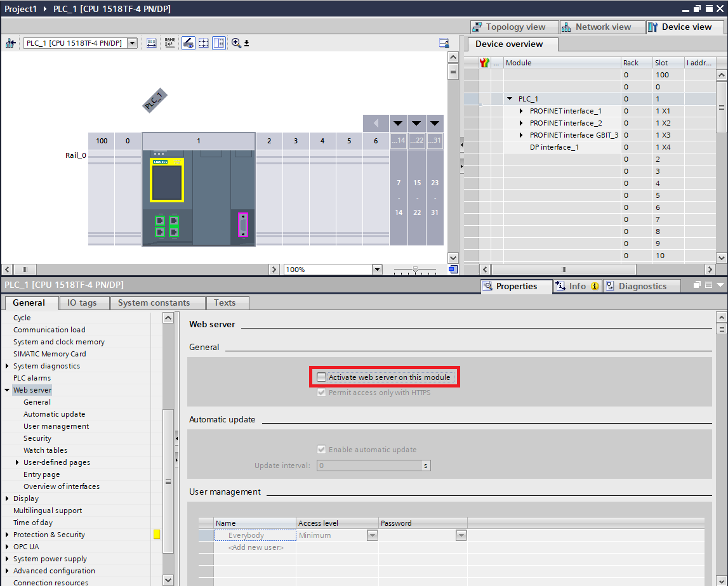Open the 100% zoom level dropdown

377,270
